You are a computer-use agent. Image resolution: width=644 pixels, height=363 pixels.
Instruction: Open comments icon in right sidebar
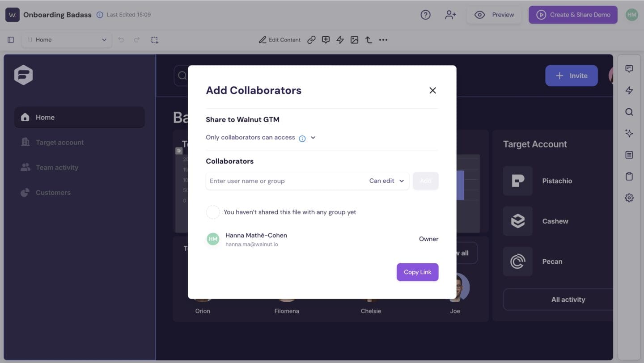click(629, 69)
